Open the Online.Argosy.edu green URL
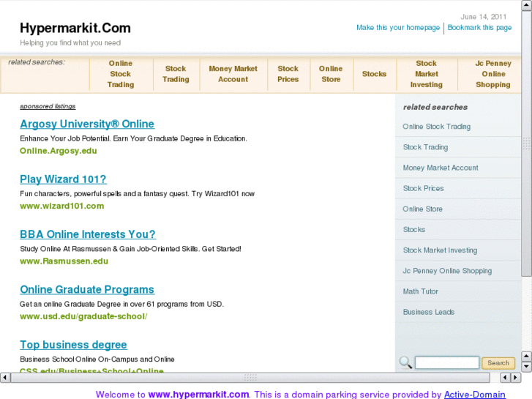Screen dimensions: 532x399 coord(59,151)
